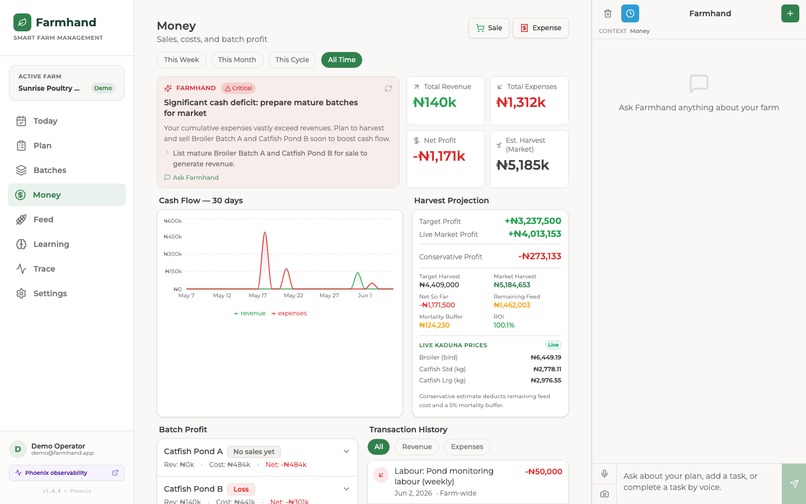The height and width of the screenshot is (504, 806).
Task: Open the Phoenix observability link
Action: tap(67, 473)
